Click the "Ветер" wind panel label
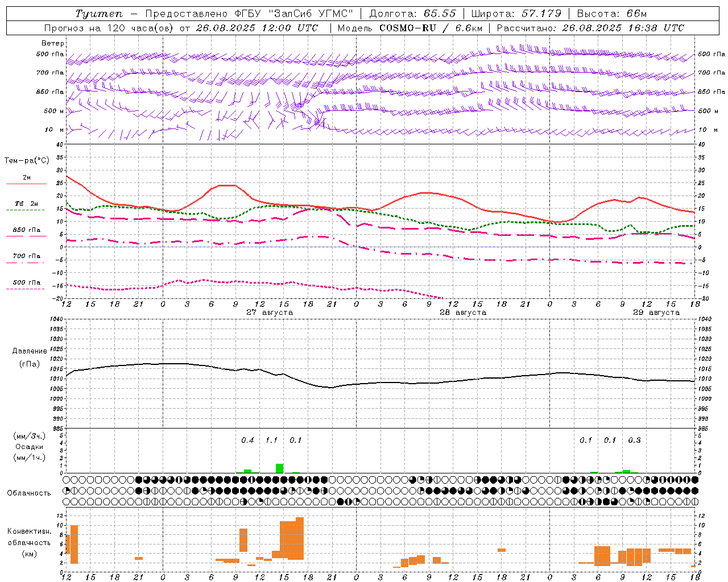 pyautogui.click(x=53, y=43)
